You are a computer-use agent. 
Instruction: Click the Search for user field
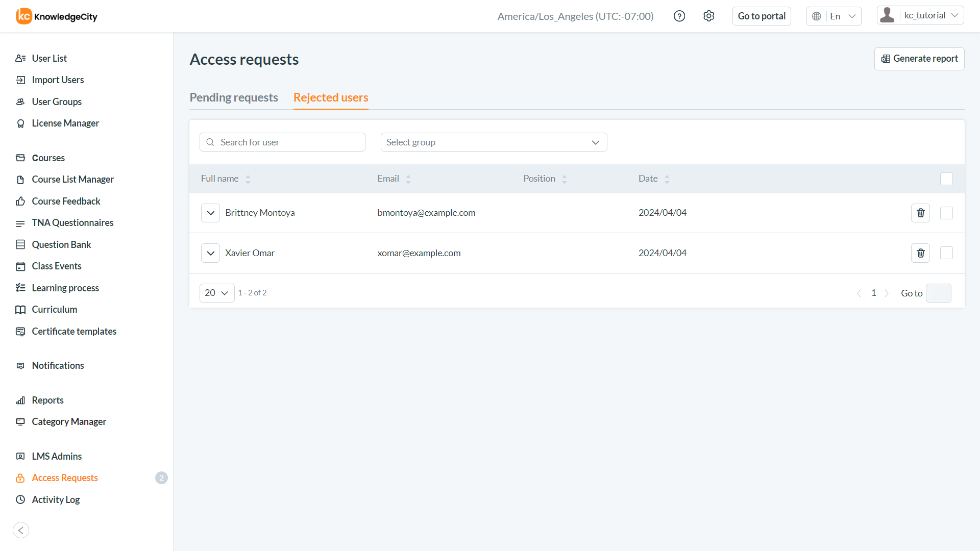tap(282, 142)
